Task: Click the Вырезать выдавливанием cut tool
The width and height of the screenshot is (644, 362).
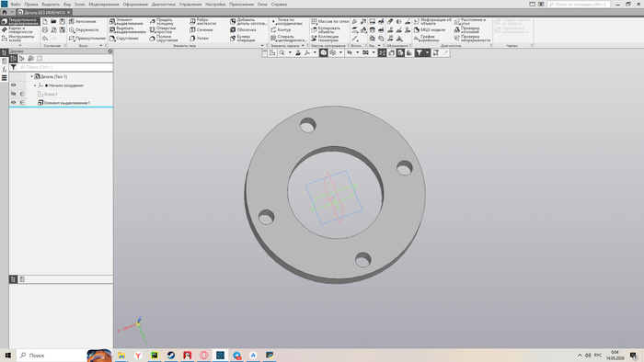Action: coord(127,30)
